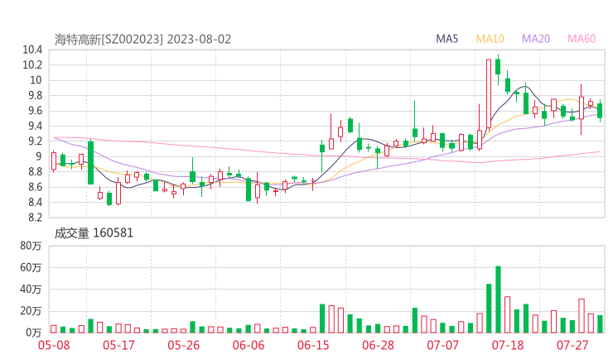Viewport: 613px width, 364px height.
Task: Click the 05-26 date axis label
Action: [x=184, y=346]
